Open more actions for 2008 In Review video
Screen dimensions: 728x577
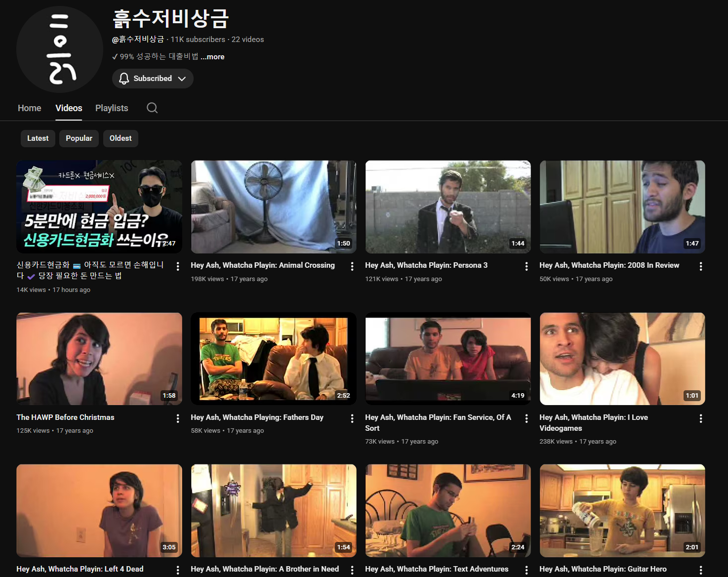(x=701, y=266)
